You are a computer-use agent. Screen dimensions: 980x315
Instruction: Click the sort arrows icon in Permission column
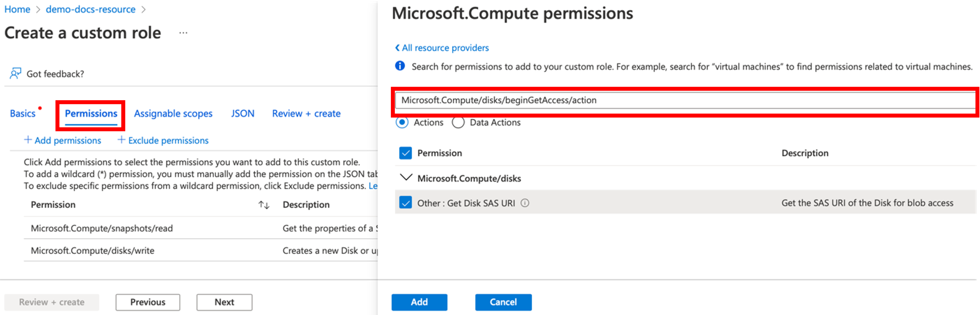264,205
